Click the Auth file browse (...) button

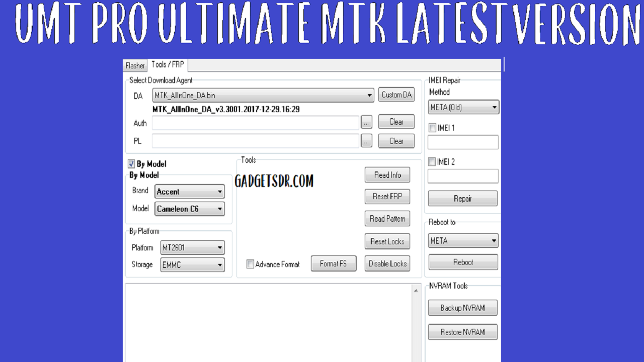click(367, 122)
